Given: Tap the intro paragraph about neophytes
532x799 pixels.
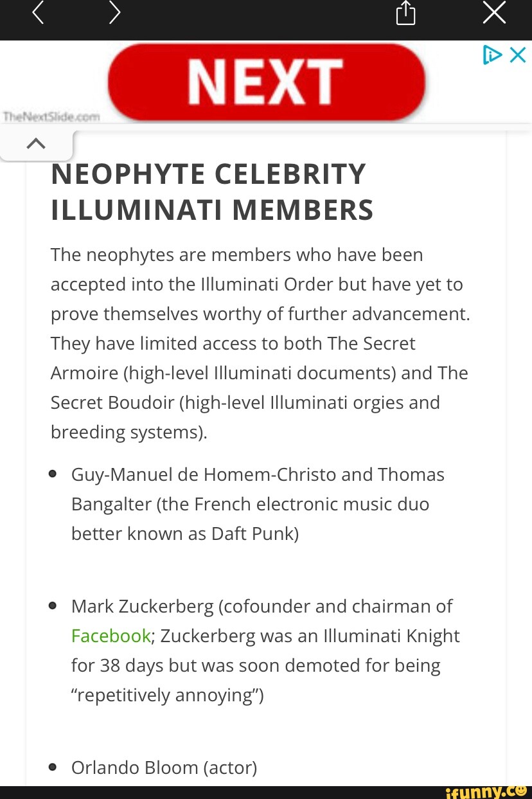Looking at the screenshot, I should click(260, 343).
